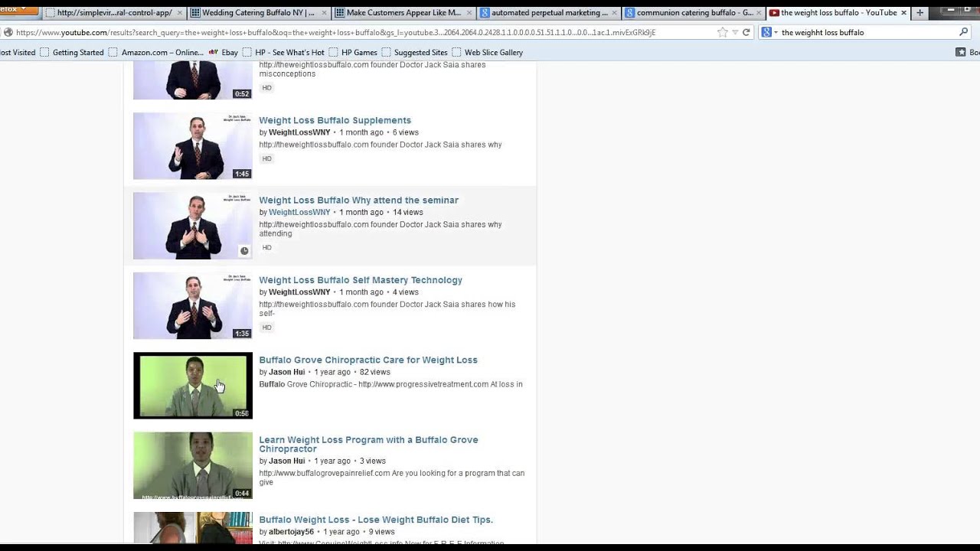
Task: Click the Web Slice Gallery bookmark icon
Action: click(x=457, y=53)
